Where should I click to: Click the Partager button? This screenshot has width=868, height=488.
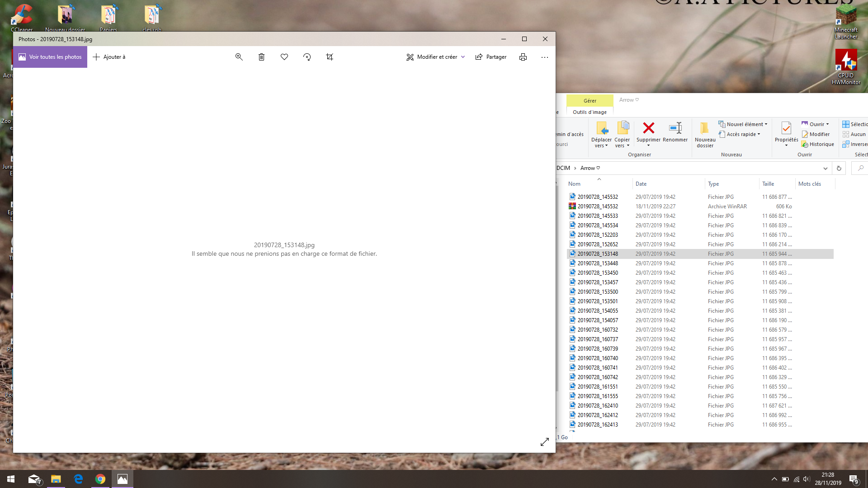click(491, 57)
